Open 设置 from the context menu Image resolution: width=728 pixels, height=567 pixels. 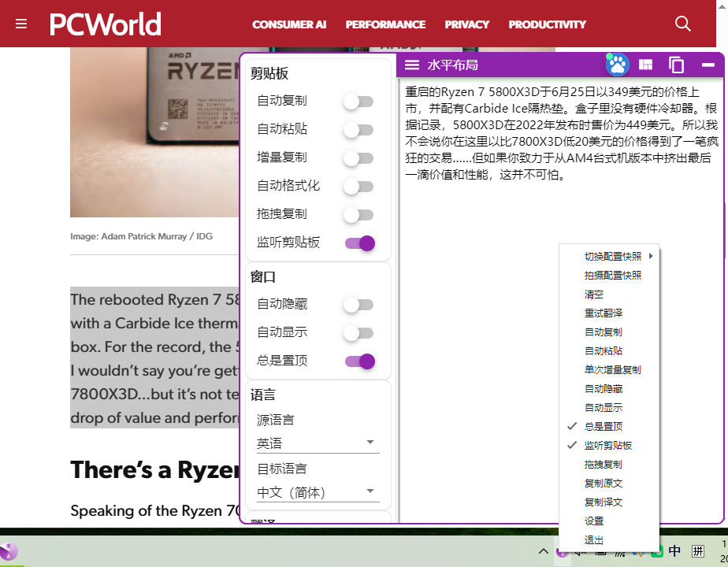coord(609,521)
